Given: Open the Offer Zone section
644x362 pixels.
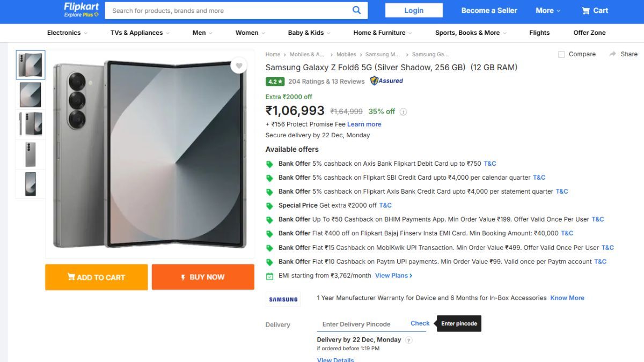Looking at the screenshot, I should [589, 33].
